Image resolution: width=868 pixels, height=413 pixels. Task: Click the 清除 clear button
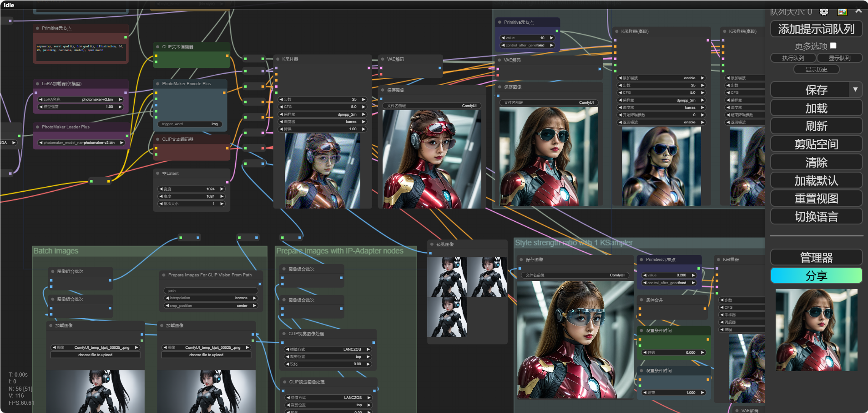tap(816, 163)
